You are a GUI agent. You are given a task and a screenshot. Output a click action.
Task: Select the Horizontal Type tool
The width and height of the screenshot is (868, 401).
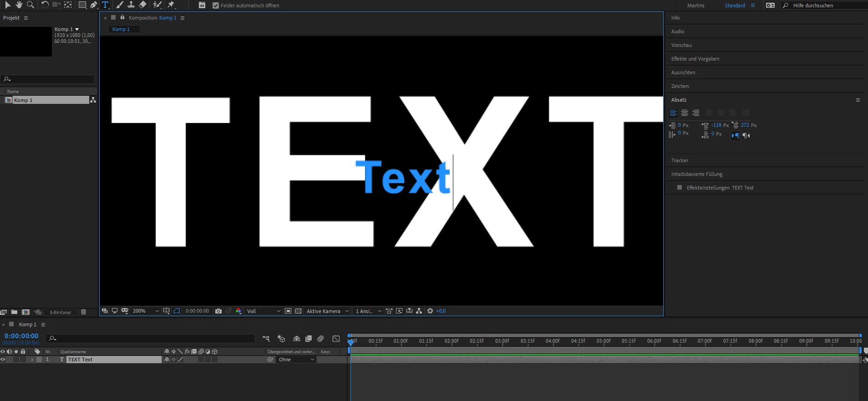105,5
